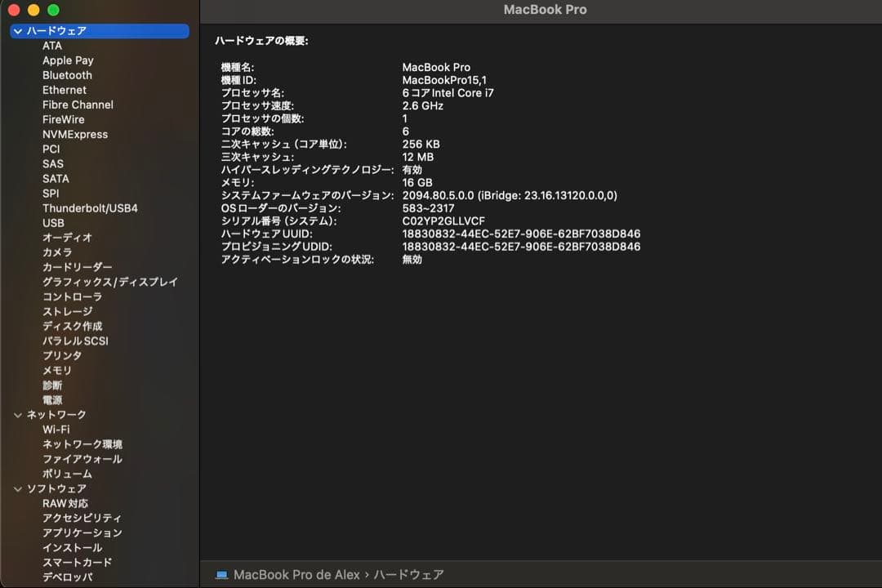This screenshot has width=882, height=588.
Task: Click the computer icon in the breadcrumb bar
Action: click(220, 574)
